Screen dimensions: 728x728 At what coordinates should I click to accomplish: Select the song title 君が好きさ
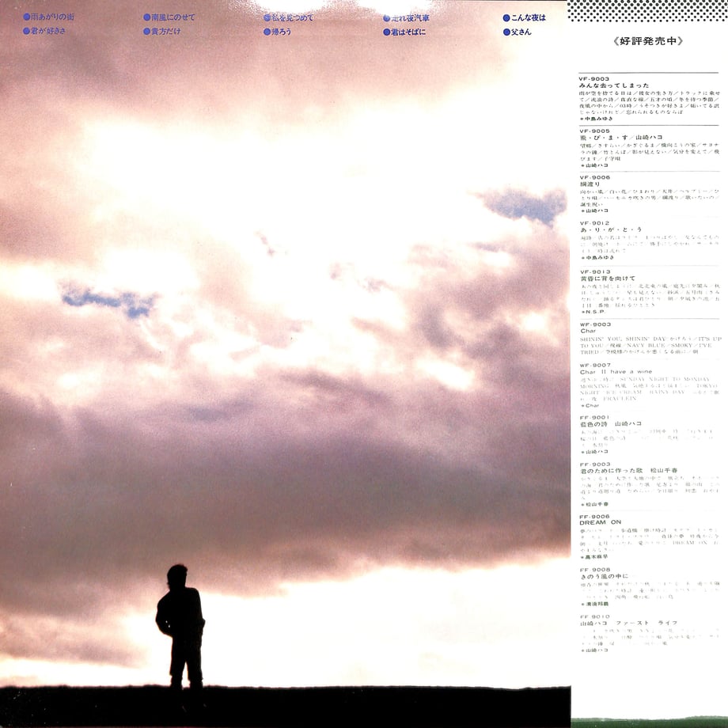pos(48,31)
